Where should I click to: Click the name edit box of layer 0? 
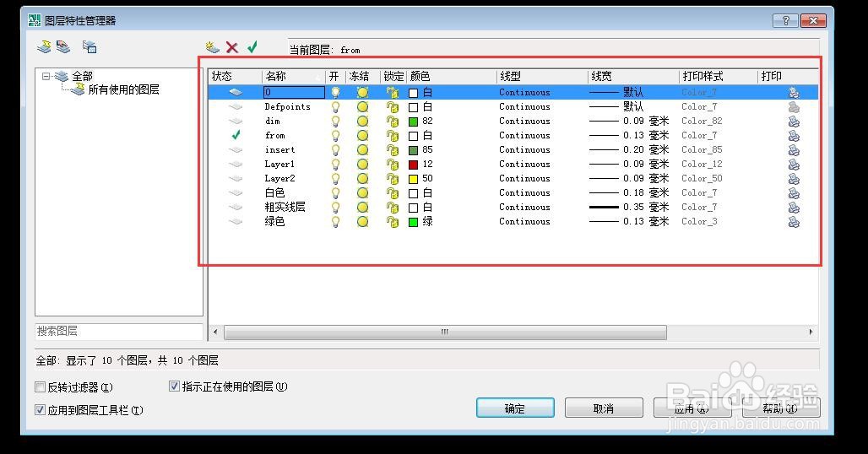click(294, 92)
